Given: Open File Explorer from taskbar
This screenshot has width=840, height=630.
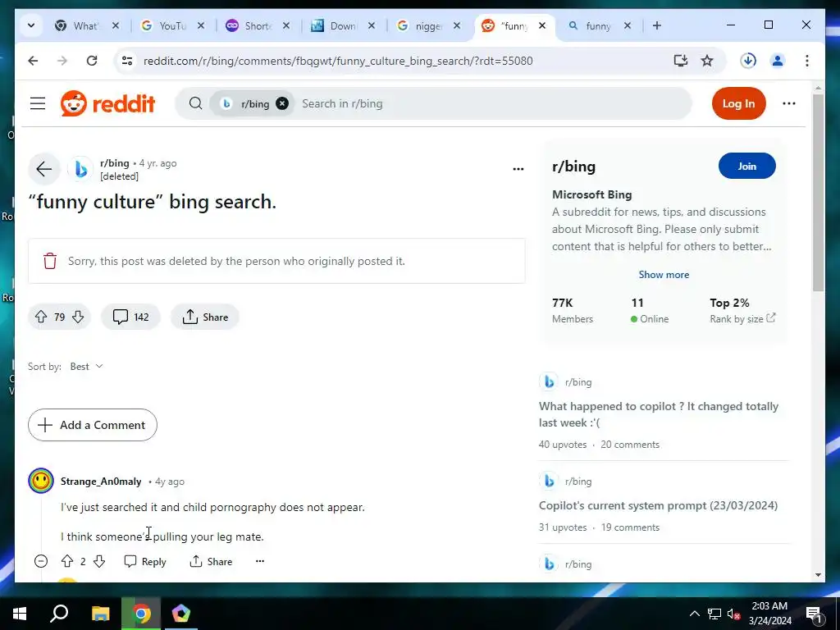Looking at the screenshot, I should (x=100, y=614).
